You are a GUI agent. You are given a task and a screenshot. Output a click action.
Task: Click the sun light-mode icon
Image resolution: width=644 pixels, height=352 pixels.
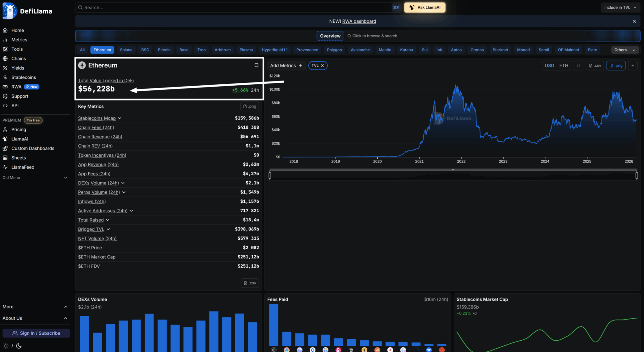6,346
